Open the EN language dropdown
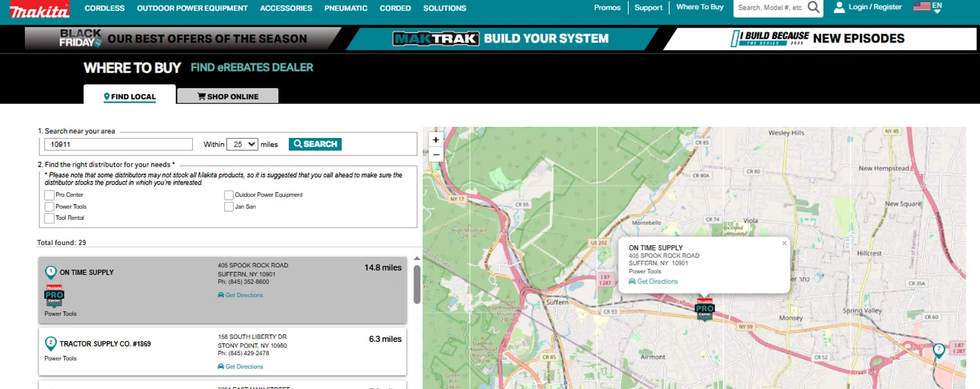The width and height of the screenshot is (980, 389). [x=937, y=8]
